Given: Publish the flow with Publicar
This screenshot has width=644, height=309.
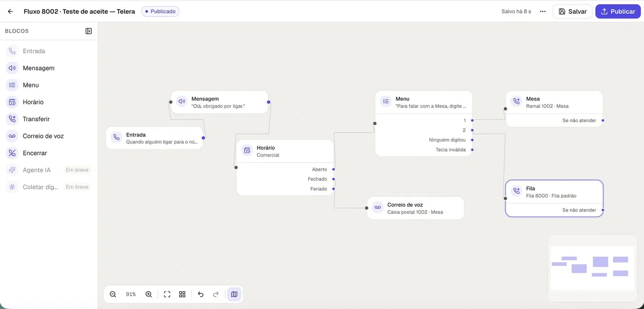Looking at the screenshot, I should pos(618,11).
